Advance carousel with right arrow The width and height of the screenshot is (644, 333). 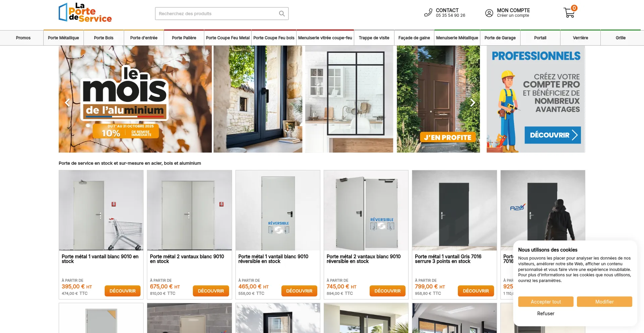472,103
